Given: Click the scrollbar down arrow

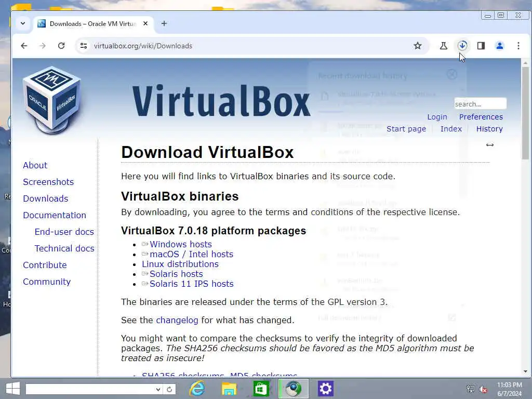Looking at the screenshot, I should (525, 371).
